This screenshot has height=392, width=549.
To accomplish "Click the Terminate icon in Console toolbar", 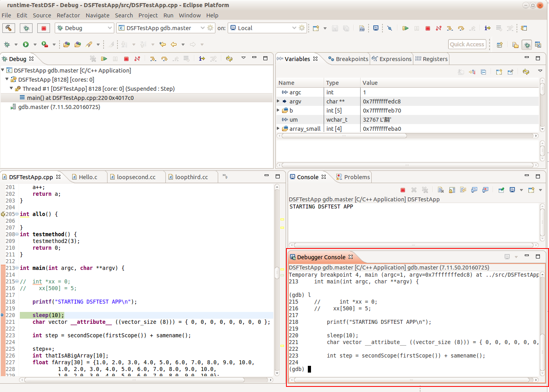I will [x=403, y=190].
